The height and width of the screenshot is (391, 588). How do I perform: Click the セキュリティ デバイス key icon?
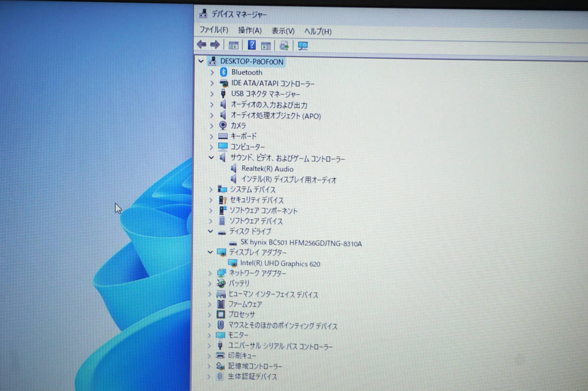[222, 200]
